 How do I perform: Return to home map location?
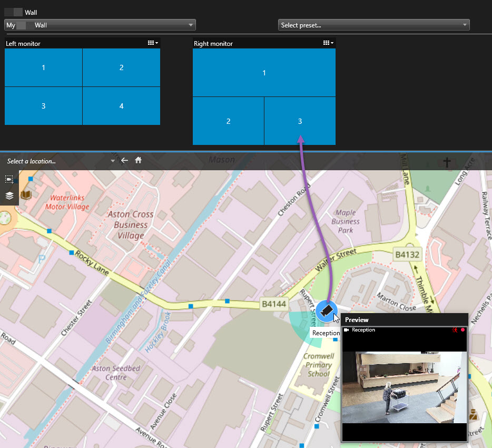[x=139, y=161]
